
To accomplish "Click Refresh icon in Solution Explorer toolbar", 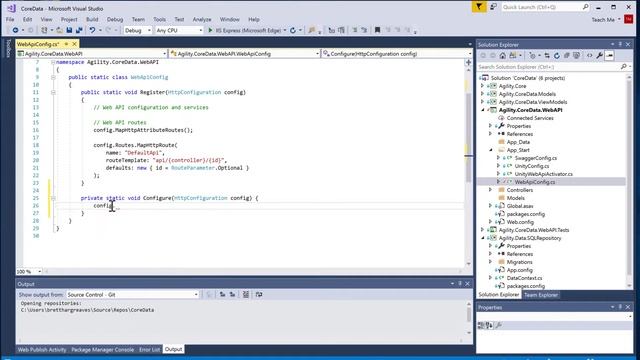I will (x=557, y=56).
